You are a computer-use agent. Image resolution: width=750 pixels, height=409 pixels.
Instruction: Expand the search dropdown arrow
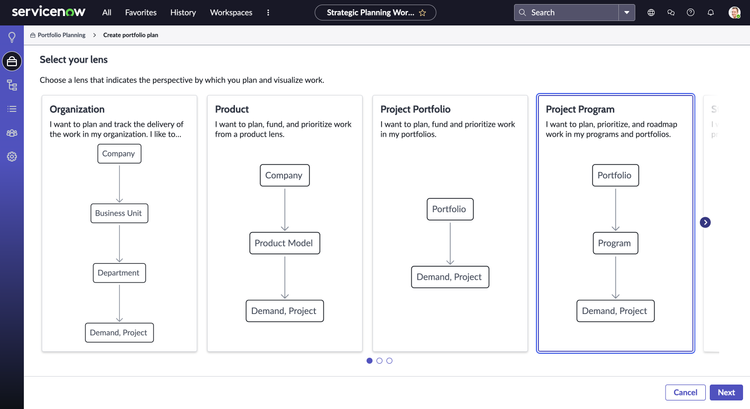(627, 12)
